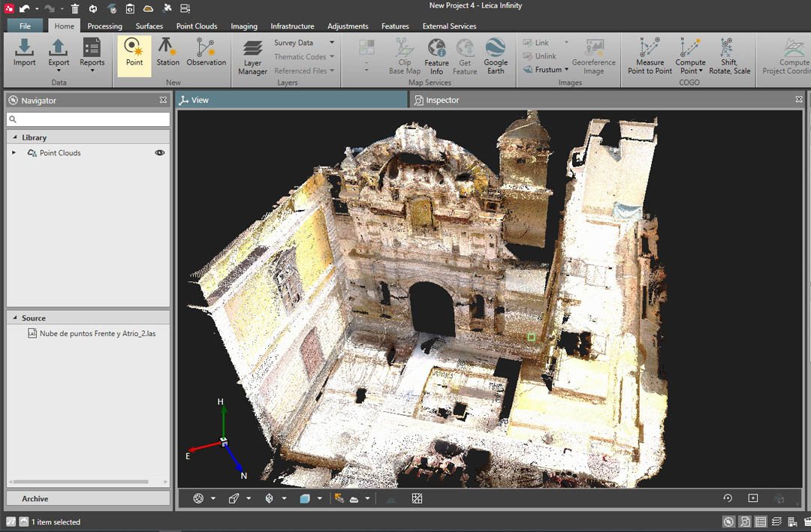Open Feature Info map service
This screenshot has width=811, height=532.
[x=436, y=57]
